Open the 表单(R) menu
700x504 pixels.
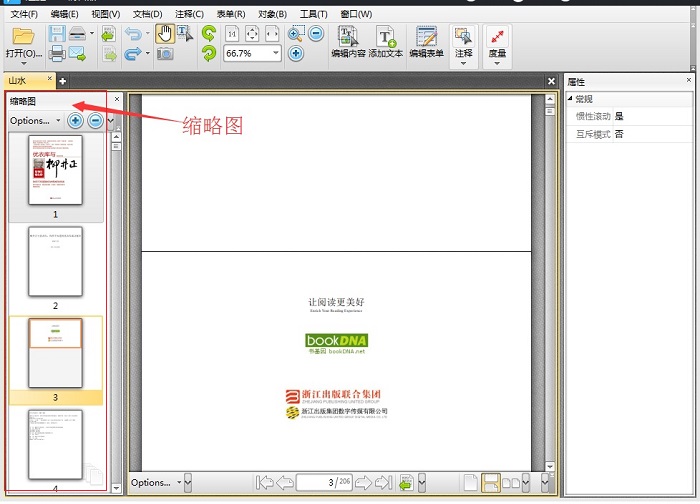click(x=231, y=14)
